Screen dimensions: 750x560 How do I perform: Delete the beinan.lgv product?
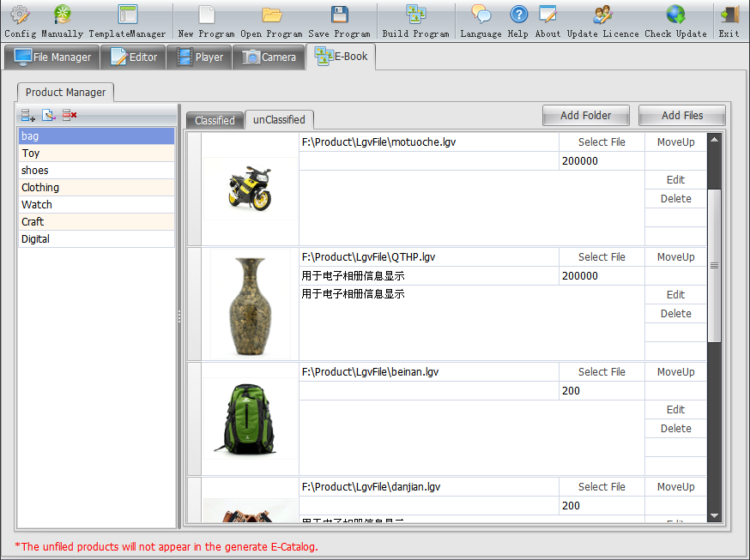tap(676, 429)
